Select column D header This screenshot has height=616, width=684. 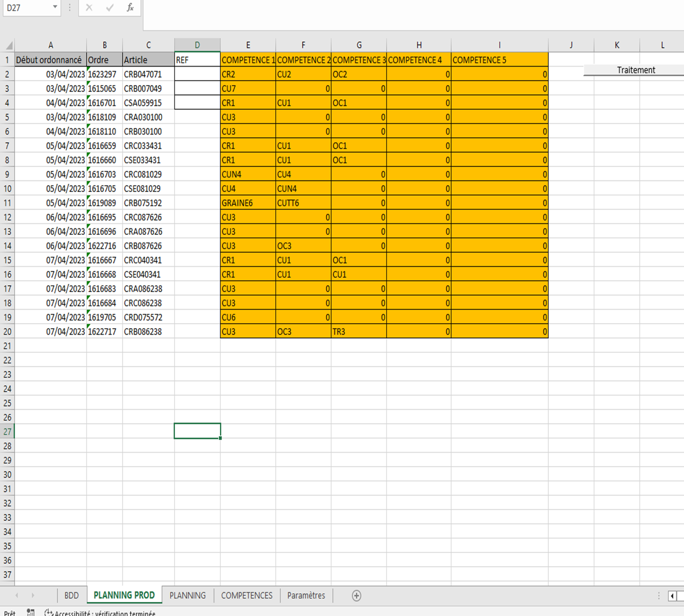197,45
